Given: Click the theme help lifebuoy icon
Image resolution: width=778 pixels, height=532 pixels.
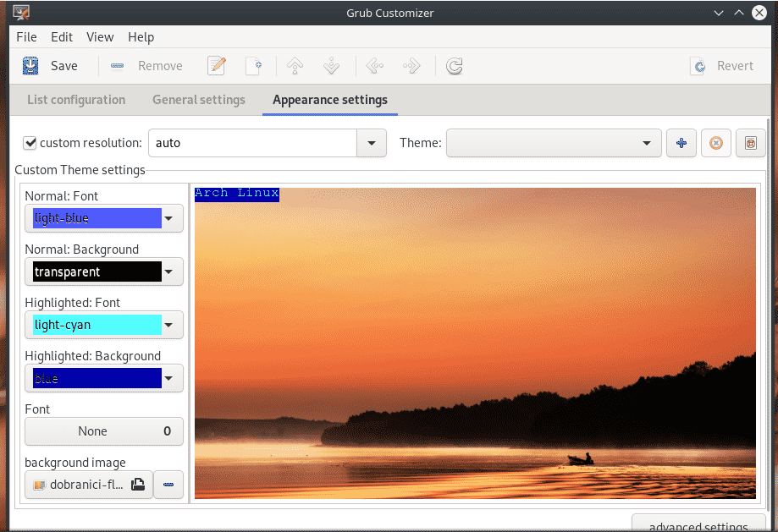Looking at the screenshot, I should [x=751, y=143].
